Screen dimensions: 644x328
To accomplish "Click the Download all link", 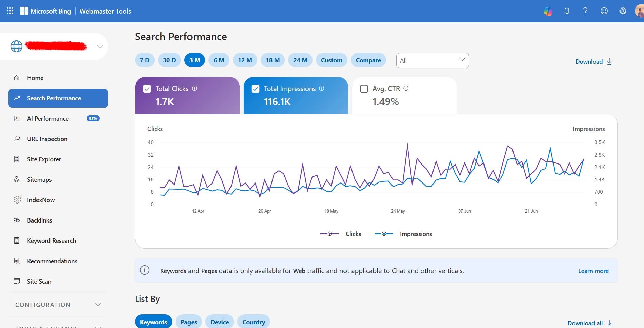I will [x=590, y=323].
